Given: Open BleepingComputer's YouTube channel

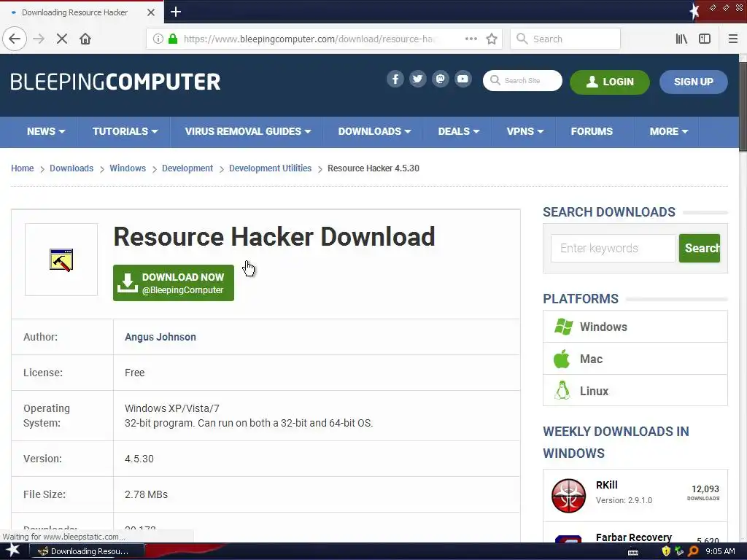Looking at the screenshot, I should [x=463, y=79].
